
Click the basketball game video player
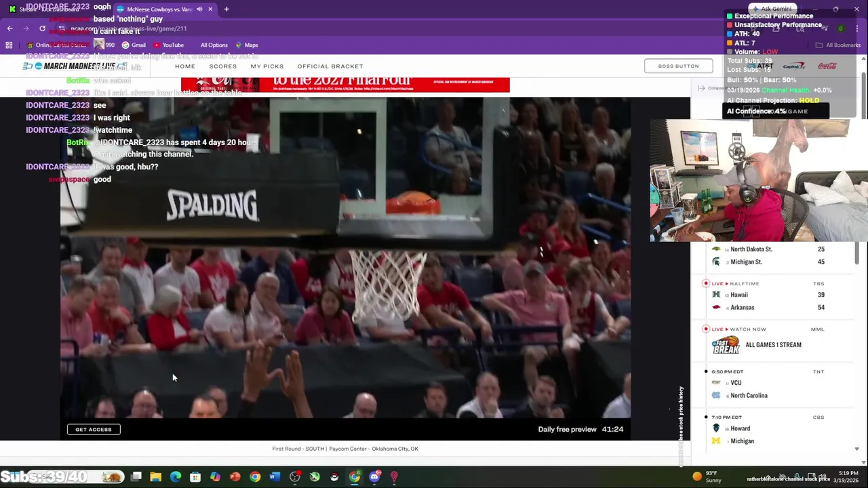(345, 258)
